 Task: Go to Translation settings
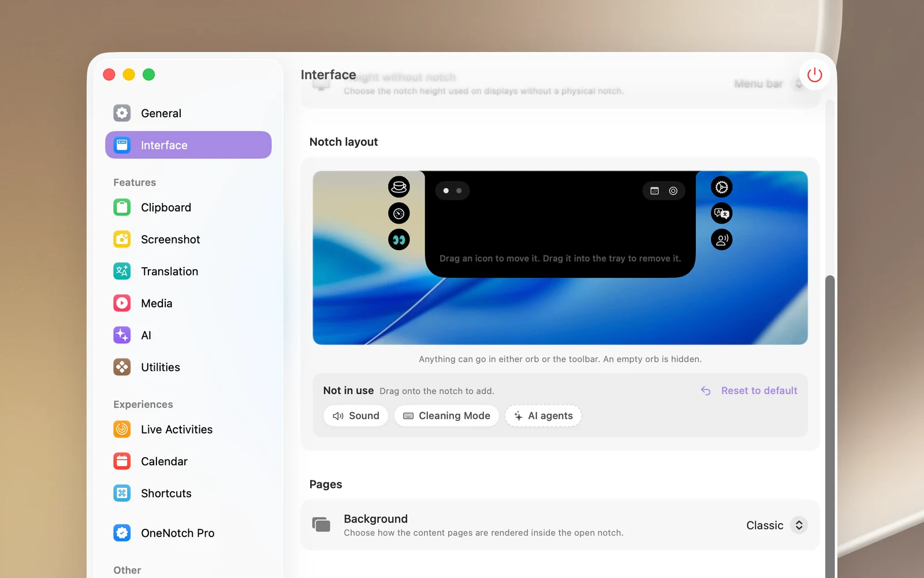pos(188,271)
